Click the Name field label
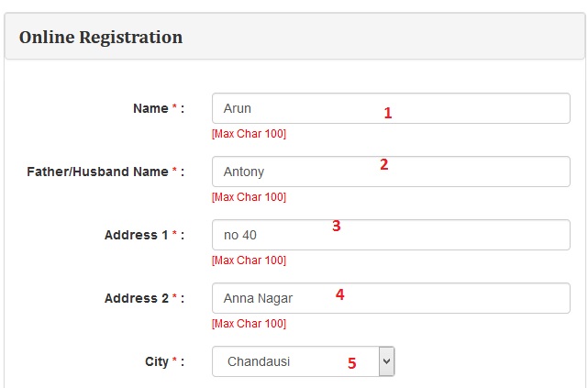The width and height of the screenshot is (588, 388). [x=152, y=108]
